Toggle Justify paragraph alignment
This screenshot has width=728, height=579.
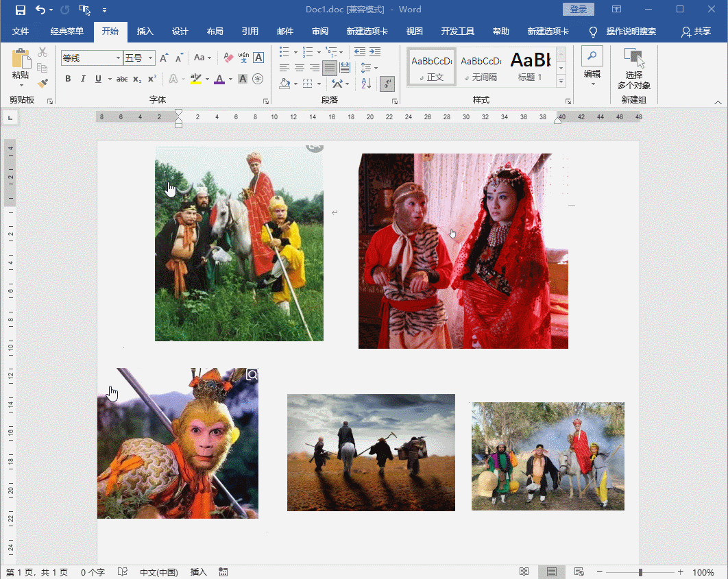tap(330, 69)
